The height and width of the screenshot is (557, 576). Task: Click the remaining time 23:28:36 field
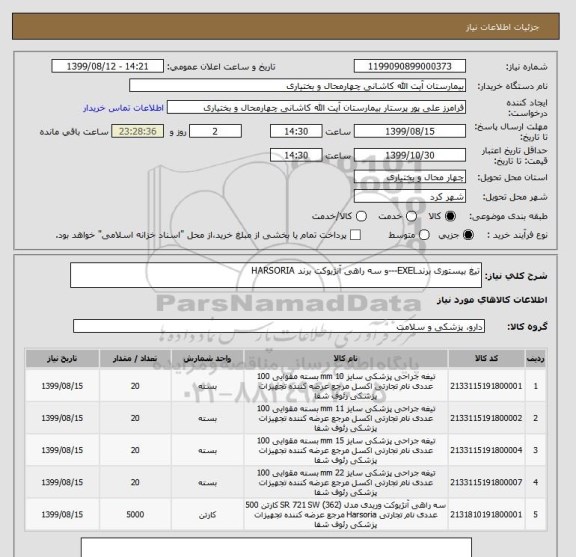(138, 131)
